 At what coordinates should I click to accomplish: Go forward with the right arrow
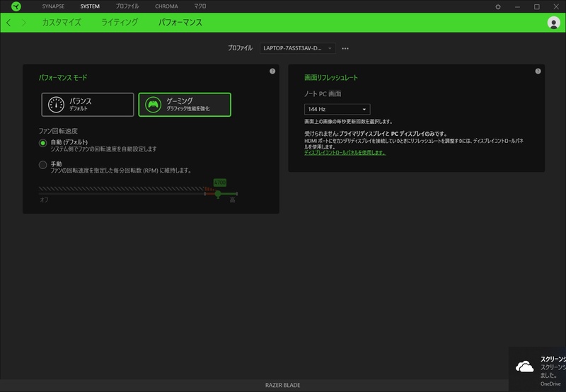click(x=24, y=23)
